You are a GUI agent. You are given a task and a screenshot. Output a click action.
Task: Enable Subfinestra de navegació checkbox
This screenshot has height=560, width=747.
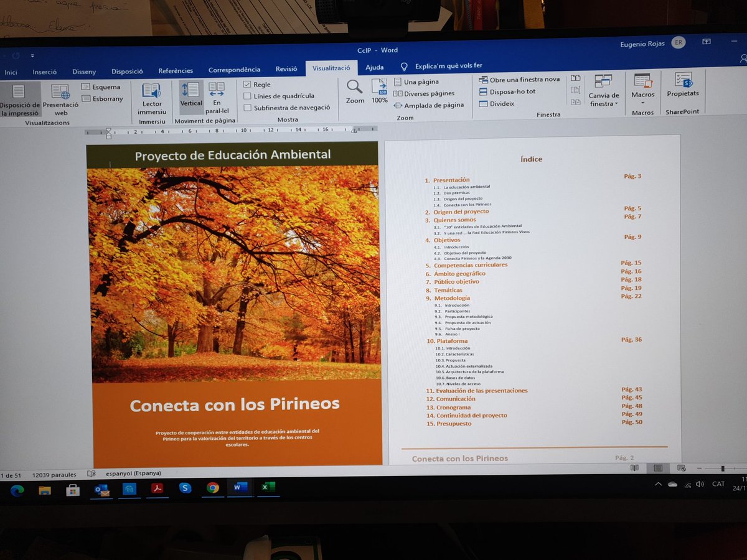click(247, 108)
